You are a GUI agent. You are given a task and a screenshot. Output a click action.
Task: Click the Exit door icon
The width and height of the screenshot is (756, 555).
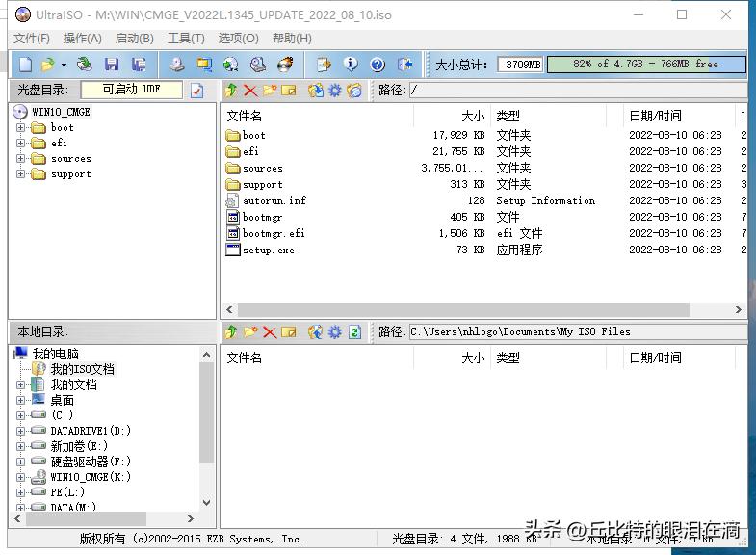405,65
